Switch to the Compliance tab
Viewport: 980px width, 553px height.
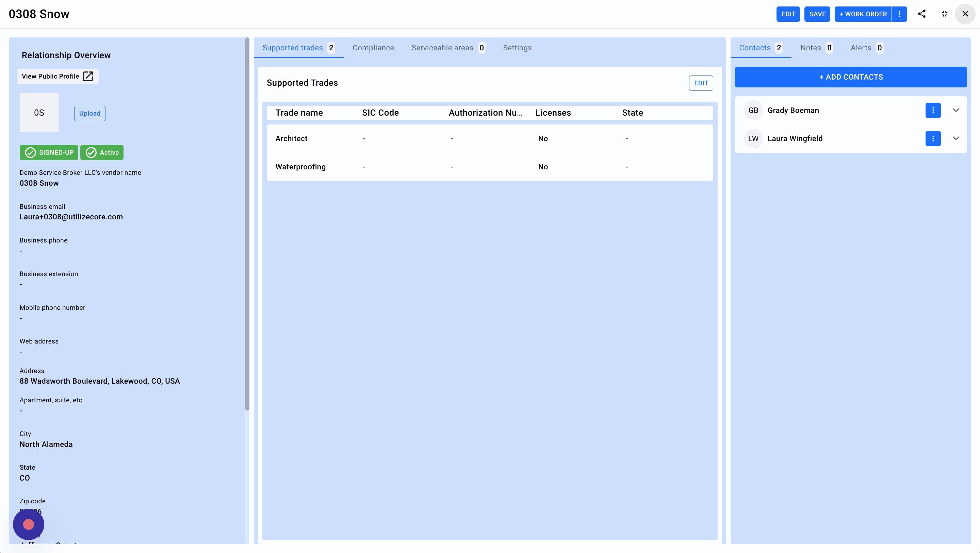click(373, 48)
